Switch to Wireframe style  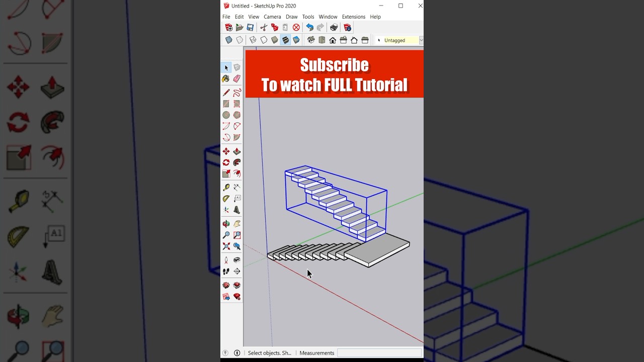tap(253, 40)
